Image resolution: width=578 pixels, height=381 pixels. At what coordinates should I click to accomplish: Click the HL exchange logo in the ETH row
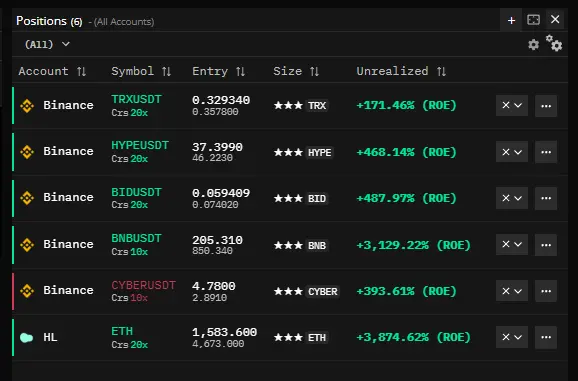click(x=27, y=337)
